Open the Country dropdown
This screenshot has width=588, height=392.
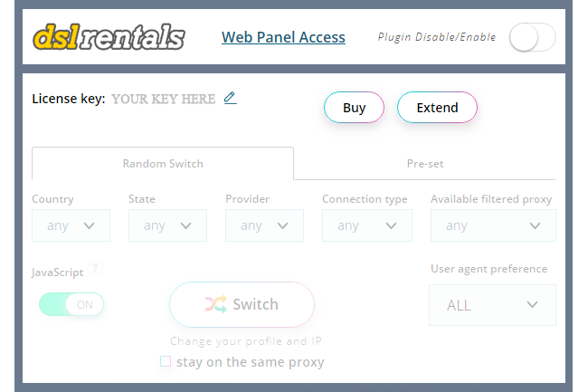point(71,225)
